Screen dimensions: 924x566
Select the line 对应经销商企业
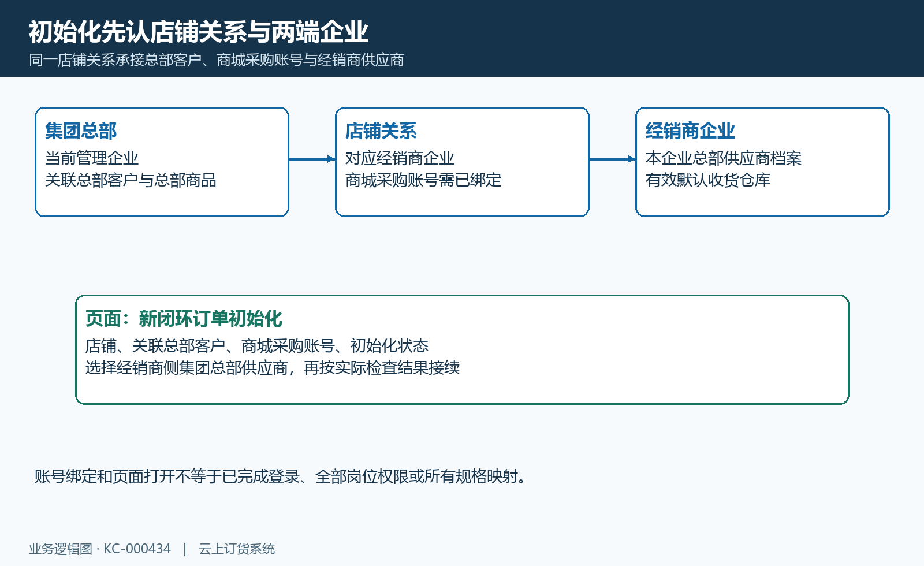pyautogui.click(x=400, y=158)
